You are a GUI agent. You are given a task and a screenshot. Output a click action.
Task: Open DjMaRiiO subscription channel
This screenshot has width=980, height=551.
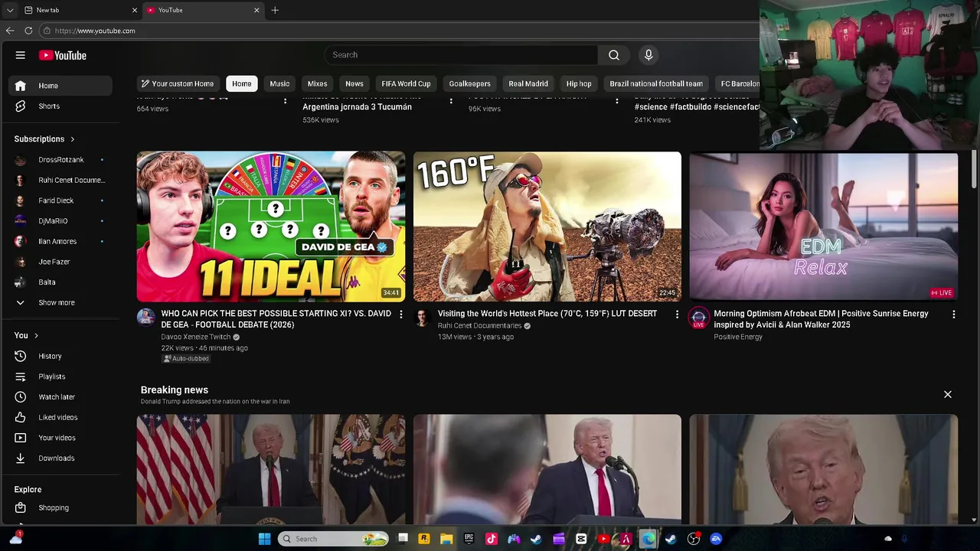(x=61, y=221)
